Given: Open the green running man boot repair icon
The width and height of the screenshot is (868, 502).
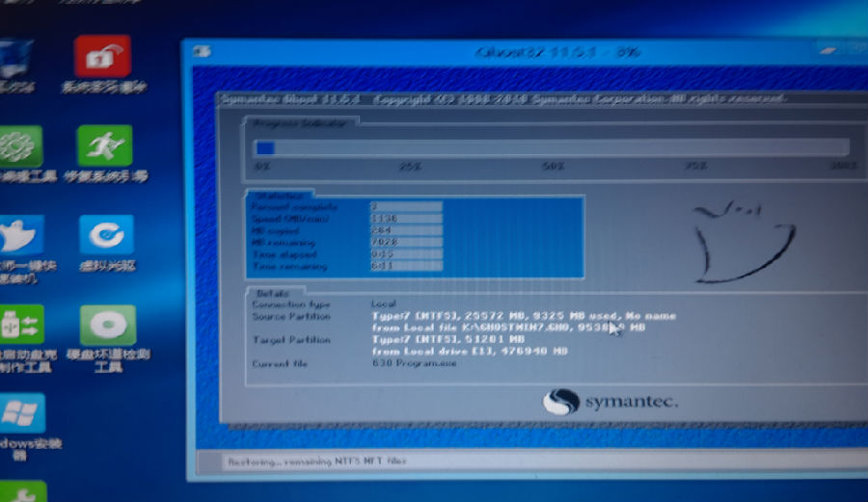Looking at the screenshot, I should [104, 145].
